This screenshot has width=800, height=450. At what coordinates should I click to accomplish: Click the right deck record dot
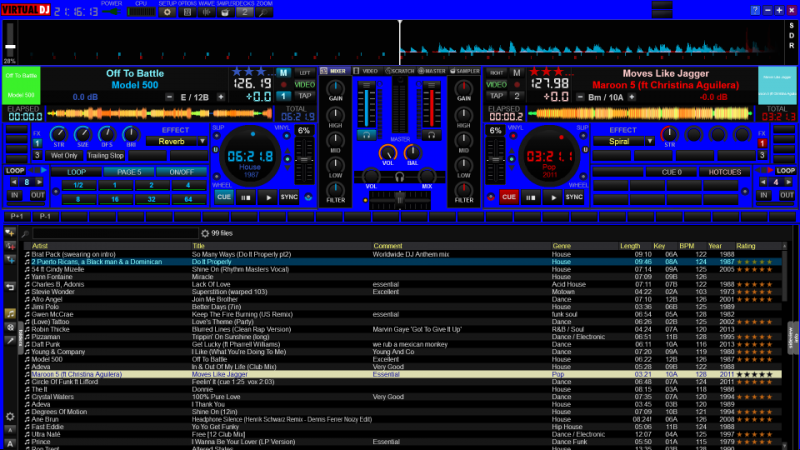click(517, 85)
